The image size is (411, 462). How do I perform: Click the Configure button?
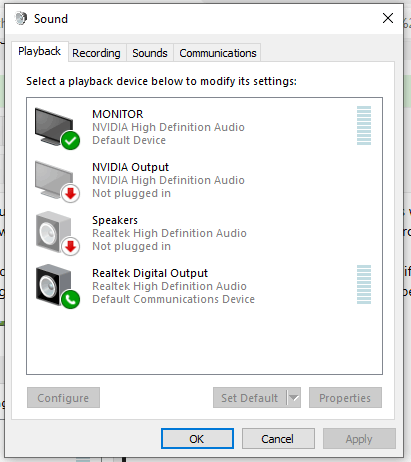click(x=63, y=398)
